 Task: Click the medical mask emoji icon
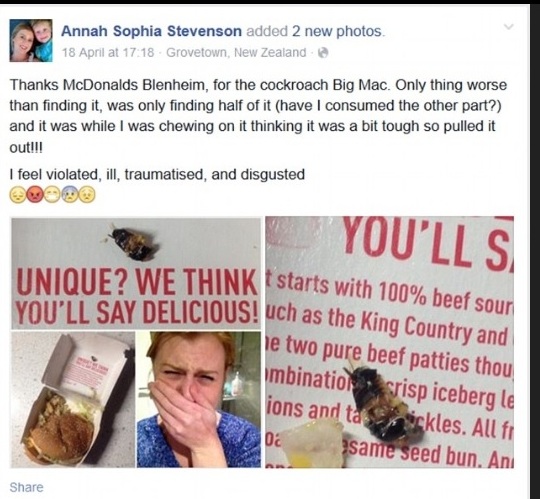coord(52,195)
